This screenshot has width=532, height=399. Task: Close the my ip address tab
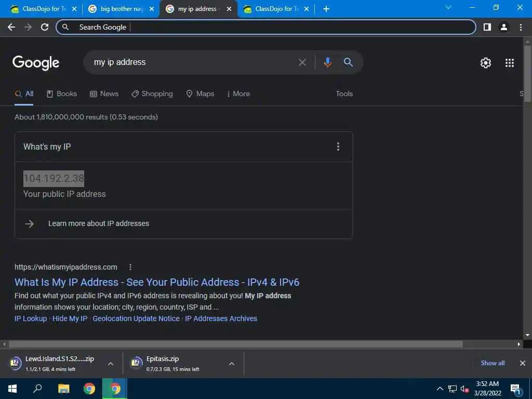(229, 9)
